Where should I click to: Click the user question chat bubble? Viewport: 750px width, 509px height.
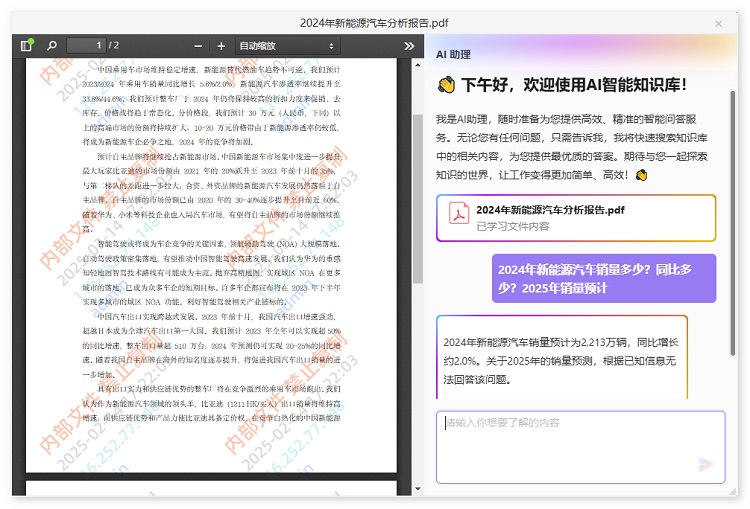tap(604, 278)
